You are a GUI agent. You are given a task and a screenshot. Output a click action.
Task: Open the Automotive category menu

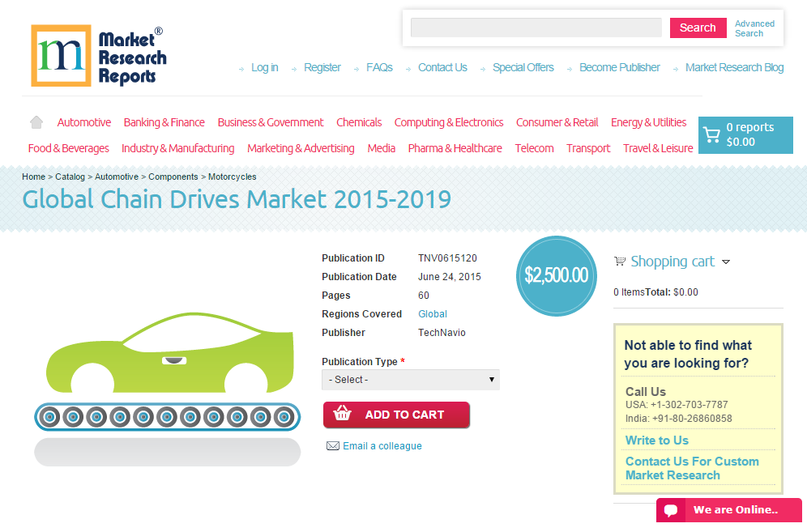click(x=83, y=121)
